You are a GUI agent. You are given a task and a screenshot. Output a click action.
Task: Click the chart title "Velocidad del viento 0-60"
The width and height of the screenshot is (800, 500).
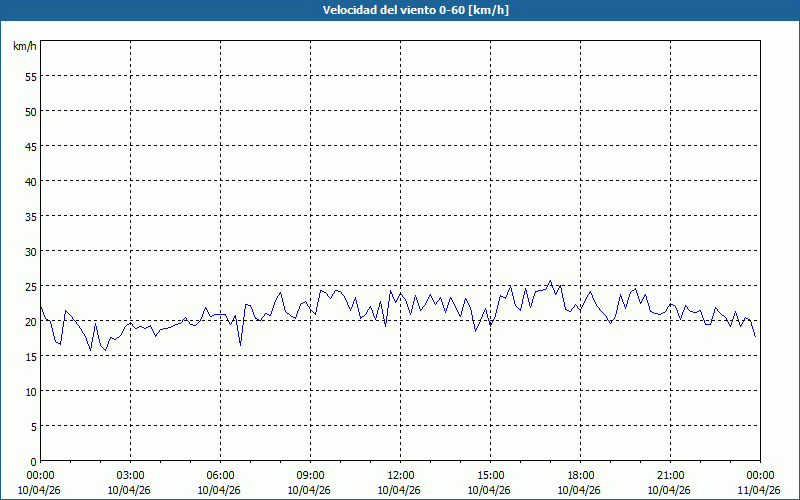[400, 11]
